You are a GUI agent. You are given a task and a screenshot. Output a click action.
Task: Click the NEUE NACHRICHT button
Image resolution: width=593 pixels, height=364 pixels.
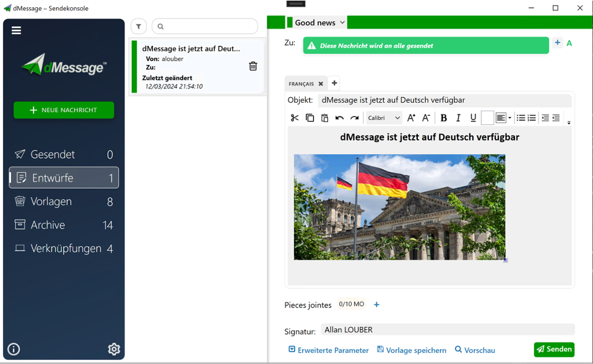click(64, 110)
